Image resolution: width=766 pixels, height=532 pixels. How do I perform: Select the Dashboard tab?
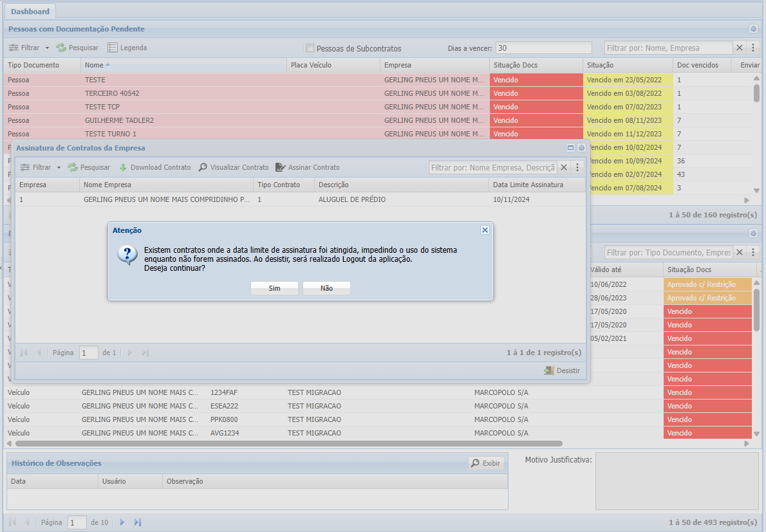[x=30, y=11]
